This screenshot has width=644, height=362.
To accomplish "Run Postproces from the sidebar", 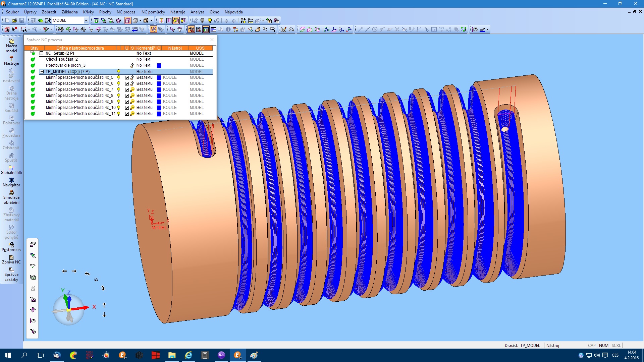I will point(11,247).
